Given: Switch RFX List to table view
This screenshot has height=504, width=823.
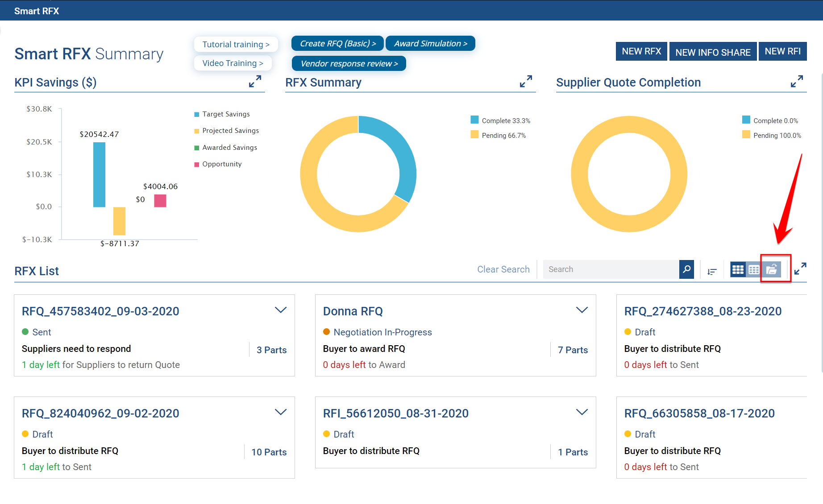Looking at the screenshot, I should 754,270.
